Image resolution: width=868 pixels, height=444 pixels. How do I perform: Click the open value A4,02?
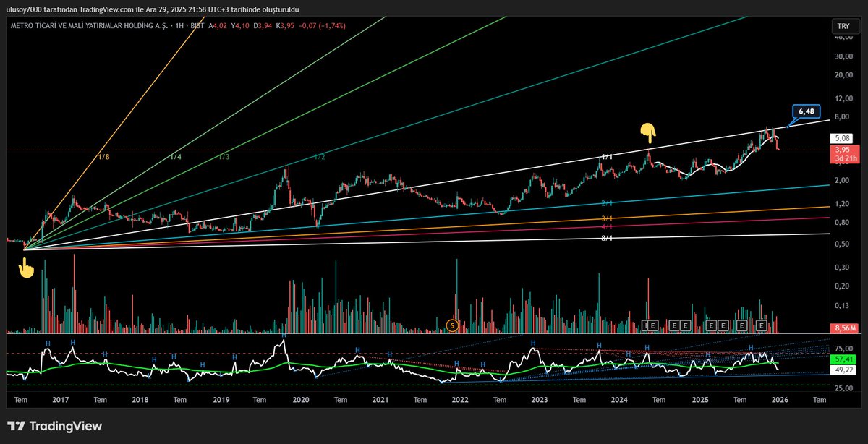tap(218, 26)
